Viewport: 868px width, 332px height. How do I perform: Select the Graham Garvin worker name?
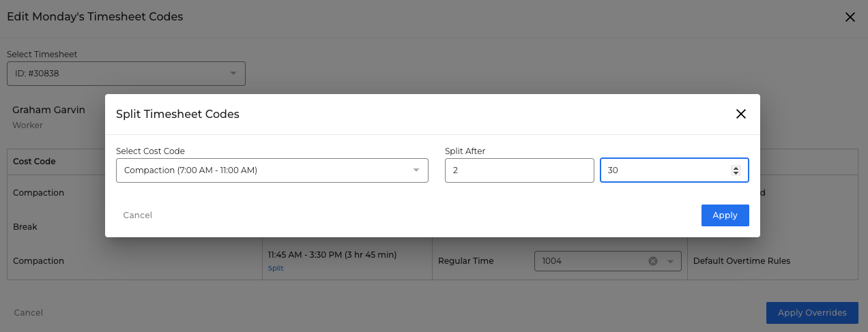click(x=48, y=110)
